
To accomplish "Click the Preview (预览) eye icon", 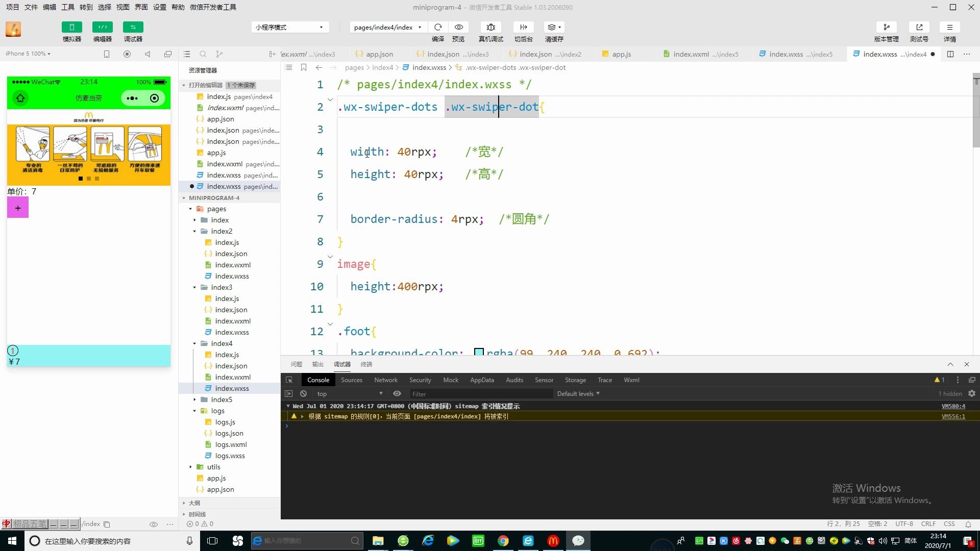I will pyautogui.click(x=458, y=27).
